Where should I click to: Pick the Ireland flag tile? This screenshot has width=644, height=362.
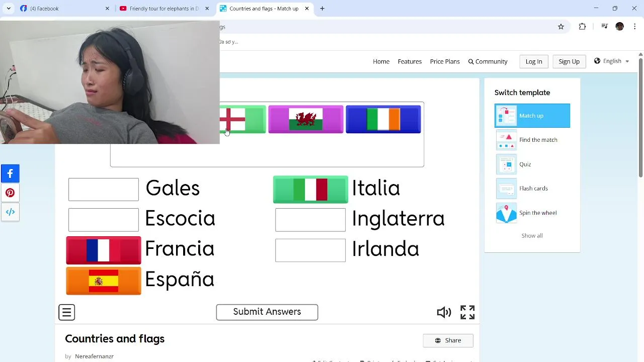coord(383,119)
